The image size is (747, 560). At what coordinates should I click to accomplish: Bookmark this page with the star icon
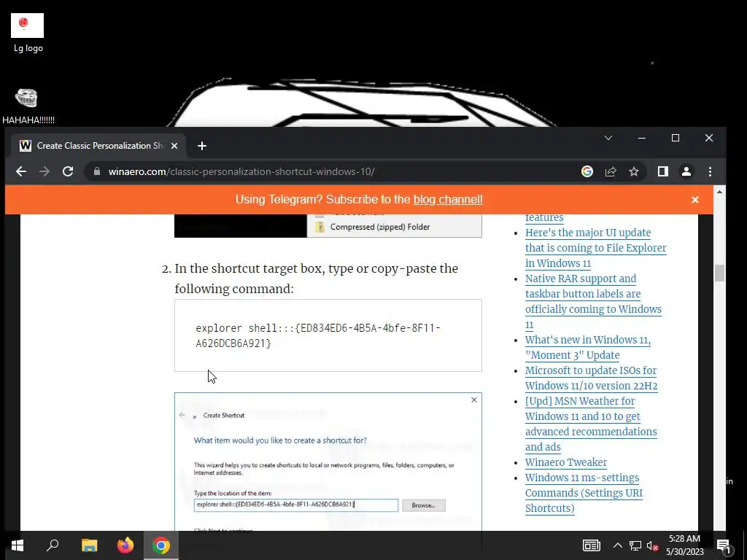[x=634, y=171]
